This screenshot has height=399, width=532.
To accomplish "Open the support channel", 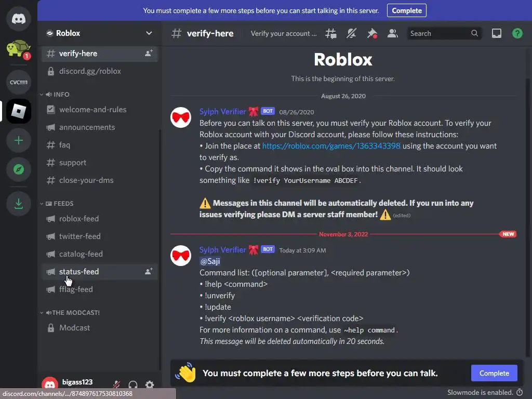I will 100,163.
